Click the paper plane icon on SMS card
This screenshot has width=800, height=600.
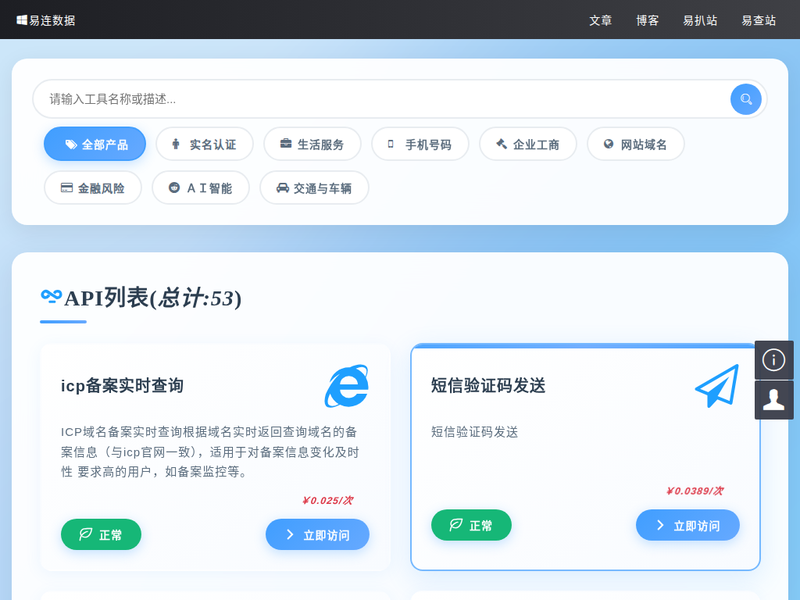[717, 386]
